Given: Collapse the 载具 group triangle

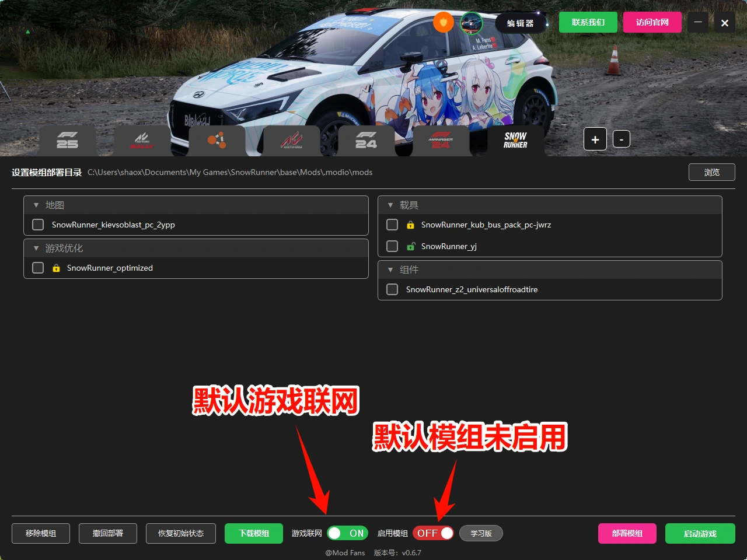Looking at the screenshot, I should point(390,205).
